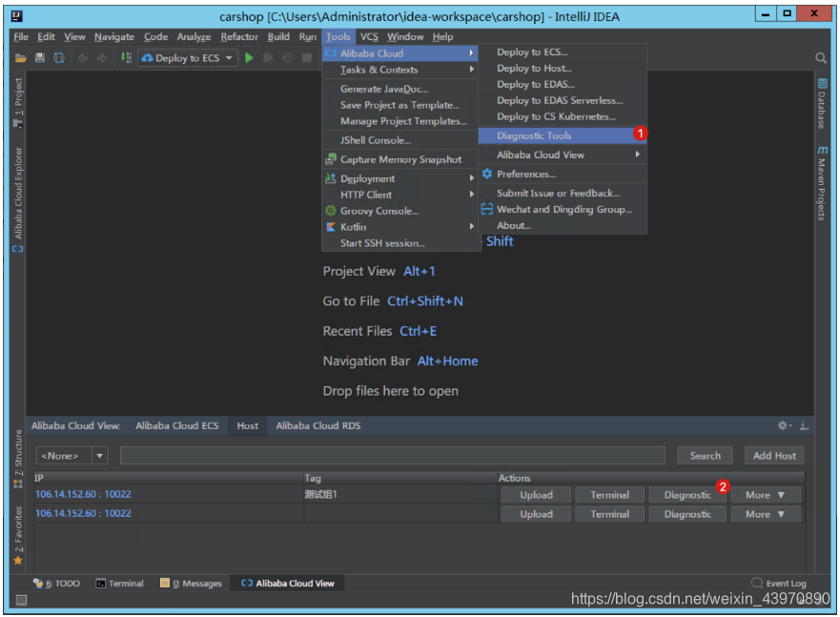Choose Deploy to CS Kubernetes... entry
840x617 pixels.
pyautogui.click(x=563, y=116)
